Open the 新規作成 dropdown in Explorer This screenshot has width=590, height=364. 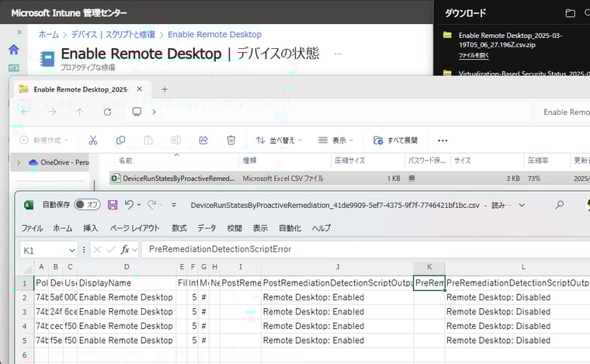click(44, 140)
